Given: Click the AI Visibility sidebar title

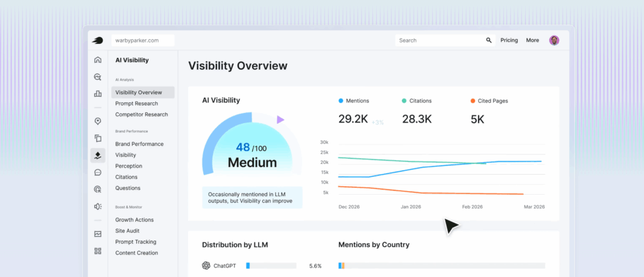Looking at the screenshot, I should click(x=132, y=60).
